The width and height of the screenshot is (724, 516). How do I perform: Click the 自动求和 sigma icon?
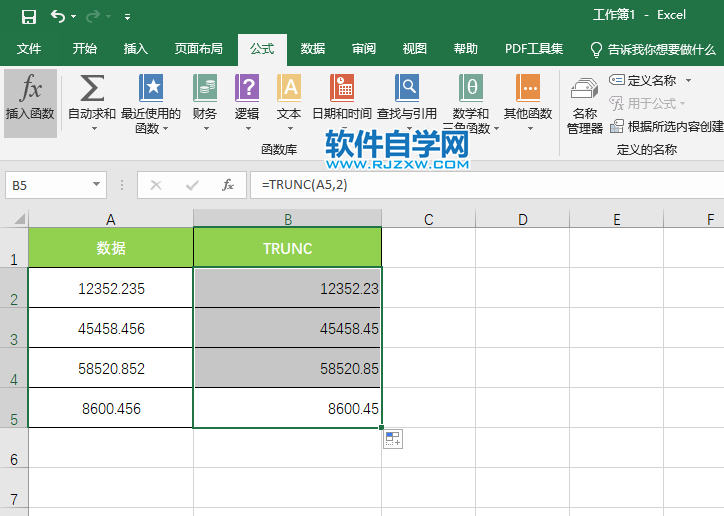pyautogui.click(x=92, y=88)
